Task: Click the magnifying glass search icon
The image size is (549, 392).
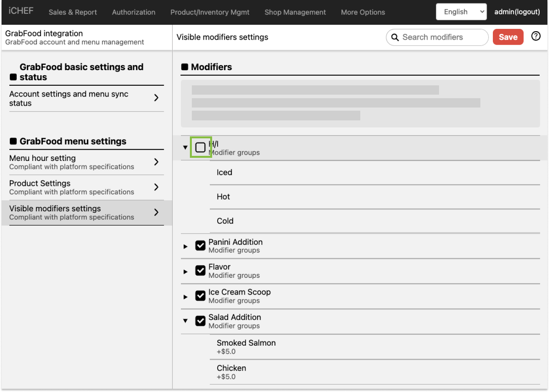Action: [395, 37]
